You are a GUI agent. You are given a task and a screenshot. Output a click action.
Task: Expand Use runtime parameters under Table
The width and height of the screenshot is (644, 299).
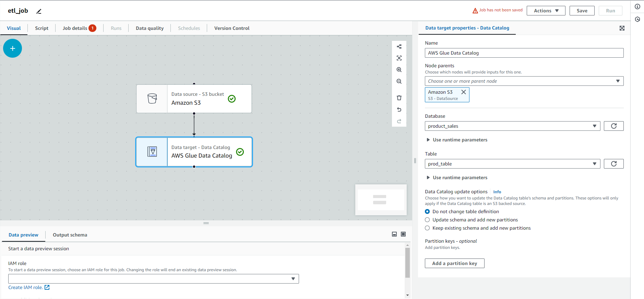click(457, 177)
